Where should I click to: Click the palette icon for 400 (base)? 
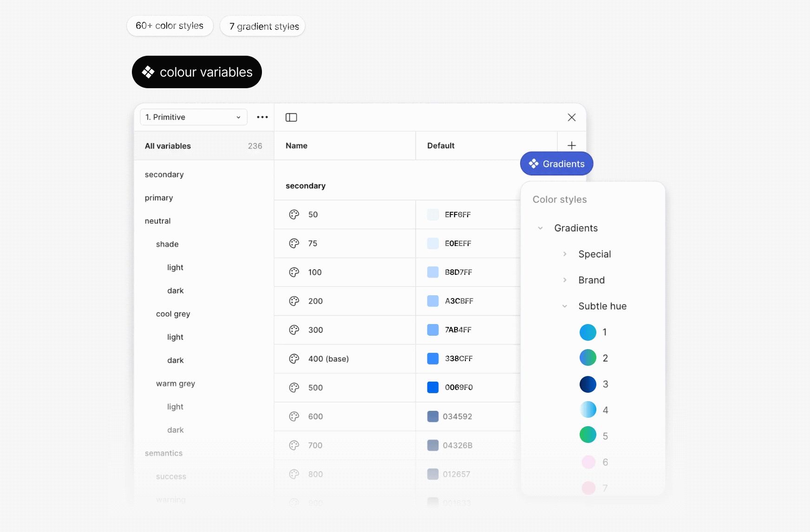point(294,358)
